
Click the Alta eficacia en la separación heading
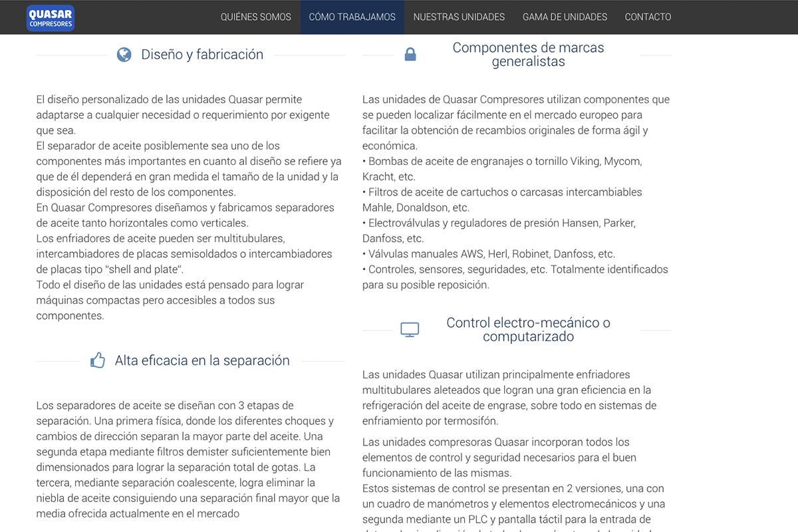click(202, 360)
